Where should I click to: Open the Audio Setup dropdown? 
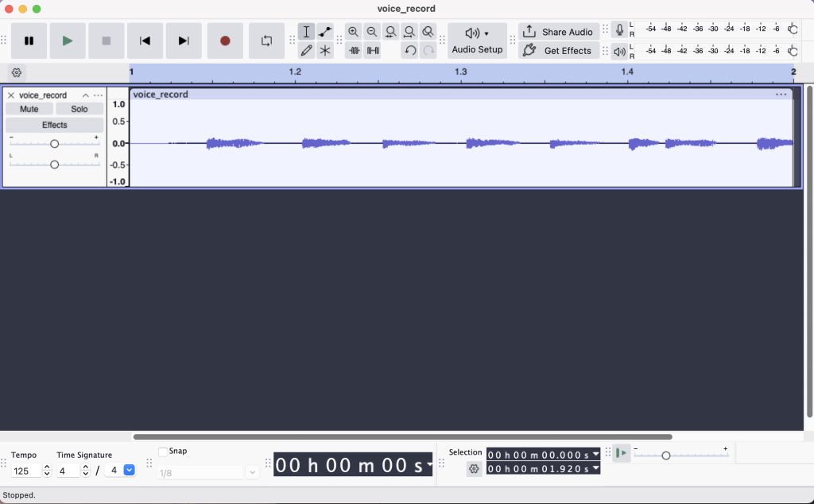coord(477,41)
